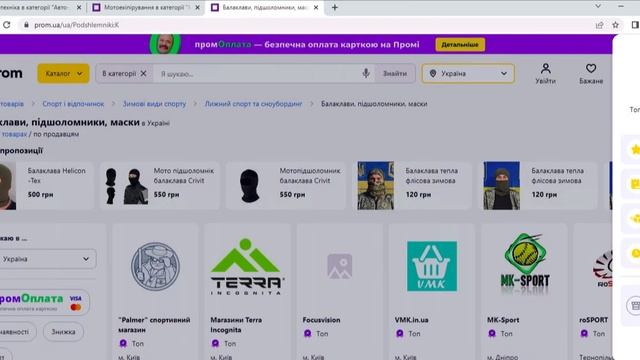
Task: Click the Focusvision placeholder image
Action: pos(340,266)
